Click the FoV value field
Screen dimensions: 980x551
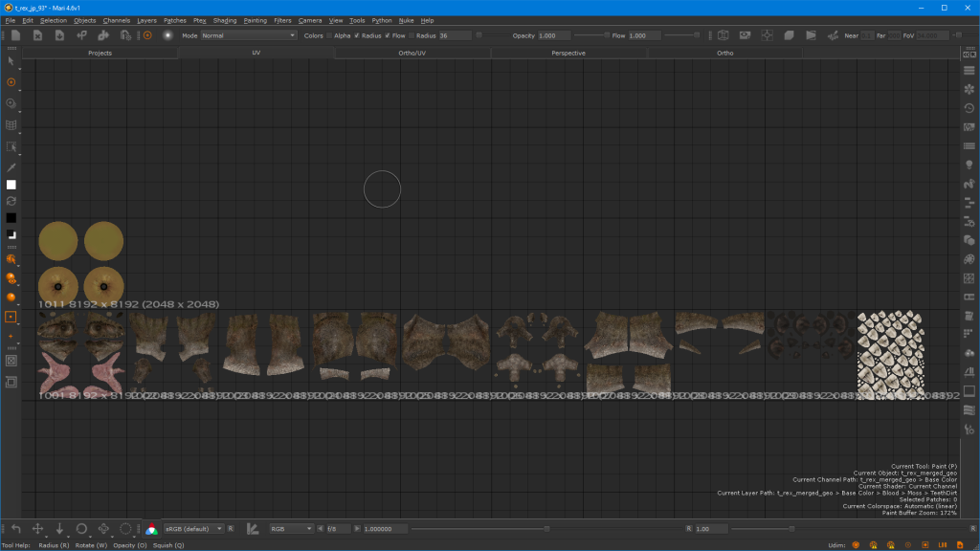[x=932, y=35]
